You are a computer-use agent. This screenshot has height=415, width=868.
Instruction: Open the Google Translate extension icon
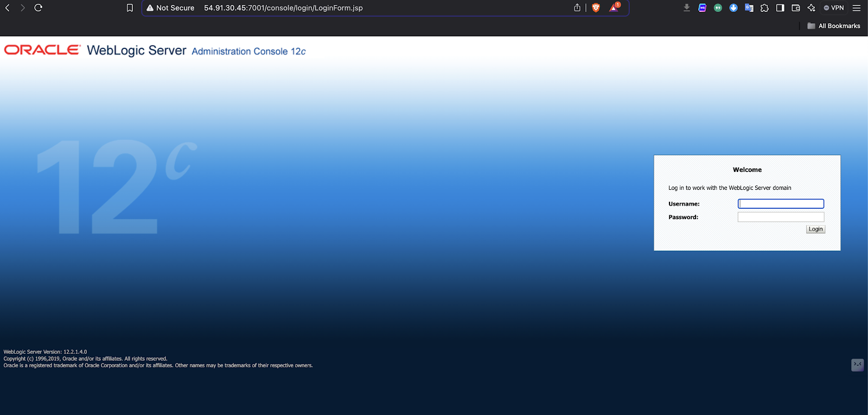pyautogui.click(x=749, y=8)
